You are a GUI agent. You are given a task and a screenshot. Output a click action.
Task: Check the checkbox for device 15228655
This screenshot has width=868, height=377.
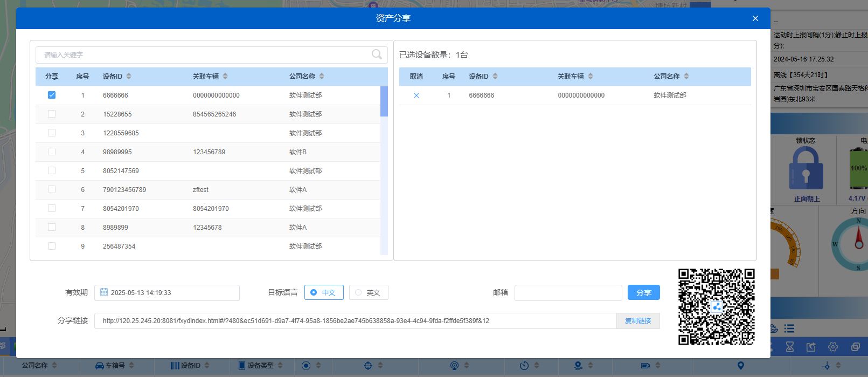pyautogui.click(x=52, y=114)
